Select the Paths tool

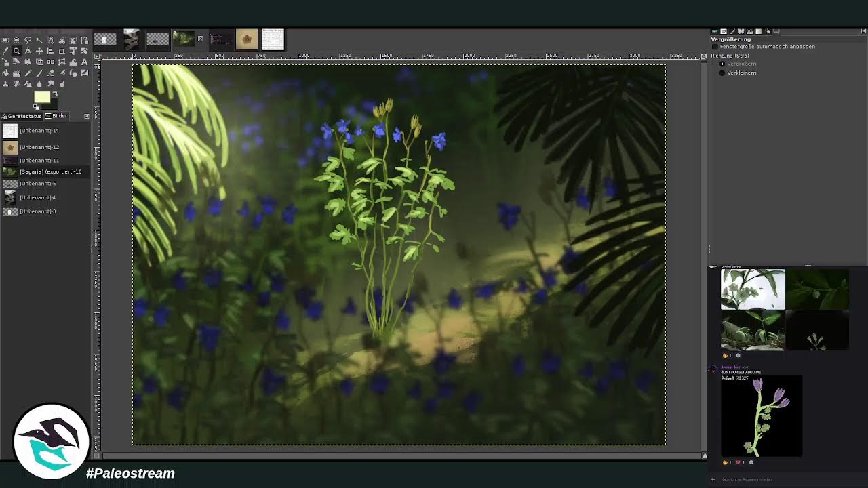pyautogui.click(x=85, y=41)
